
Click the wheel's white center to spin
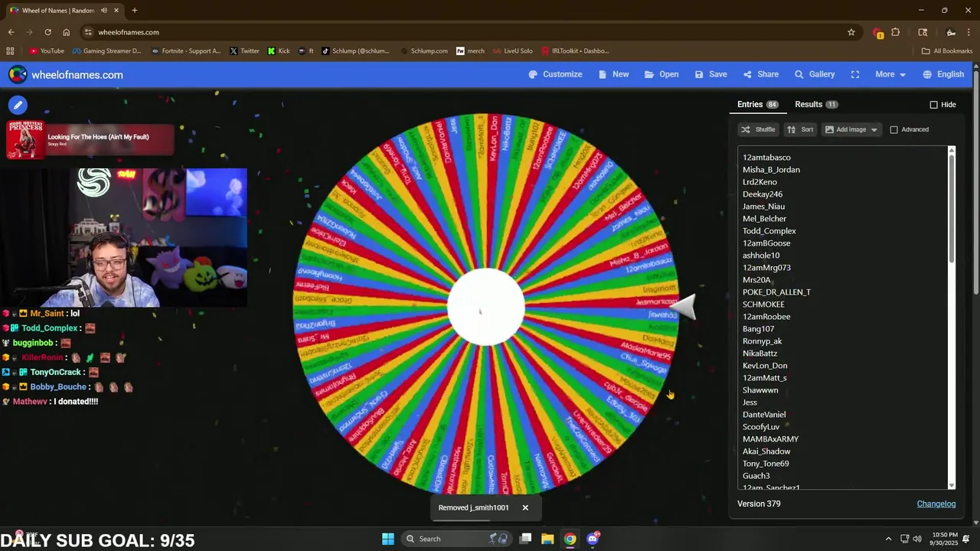pyautogui.click(x=485, y=307)
